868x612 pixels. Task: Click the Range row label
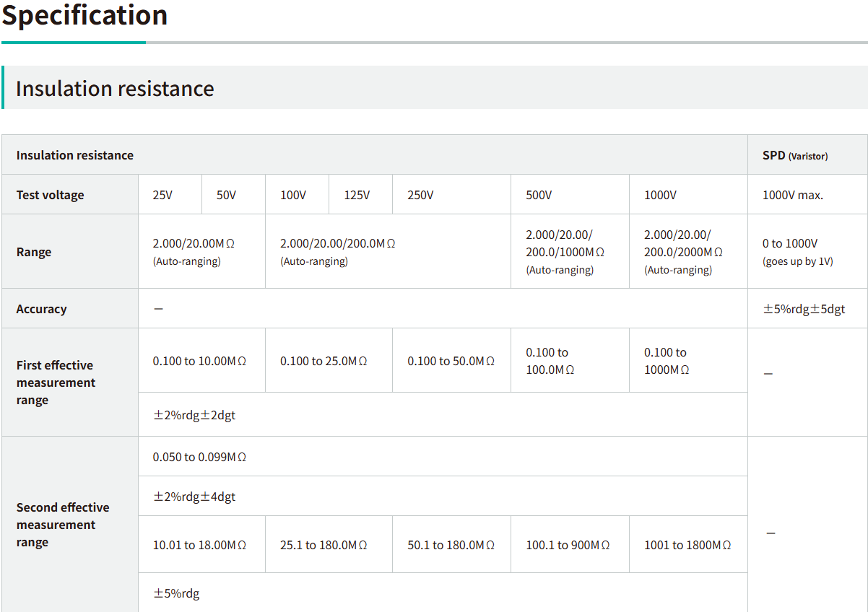34,252
